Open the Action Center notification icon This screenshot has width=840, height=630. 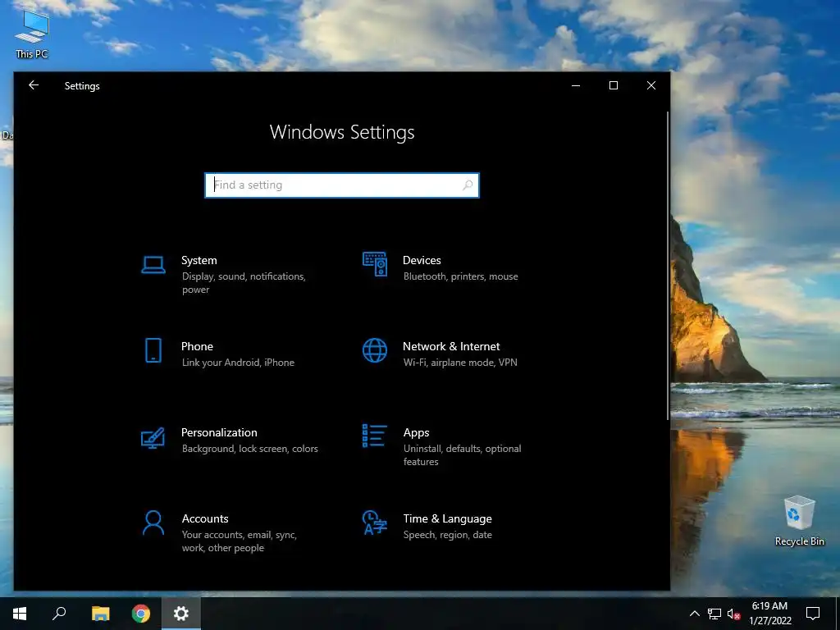coord(813,614)
